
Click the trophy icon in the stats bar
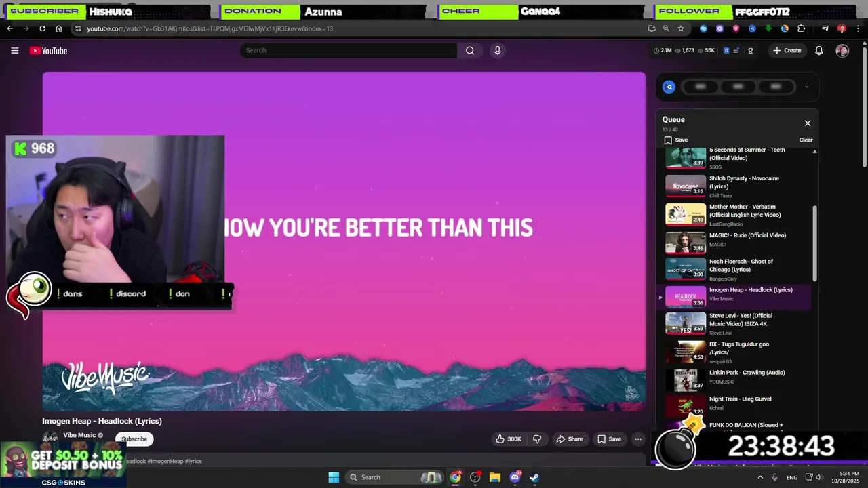click(750, 50)
